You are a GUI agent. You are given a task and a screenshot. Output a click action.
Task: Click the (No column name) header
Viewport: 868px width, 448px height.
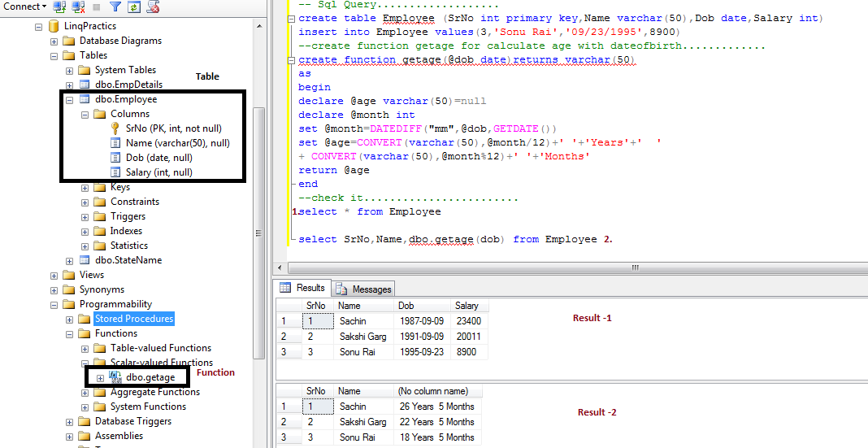(x=438, y=391)
